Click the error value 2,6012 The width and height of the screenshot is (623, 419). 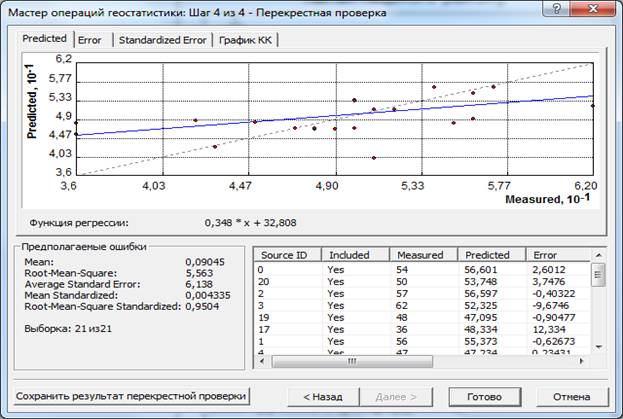549,270
